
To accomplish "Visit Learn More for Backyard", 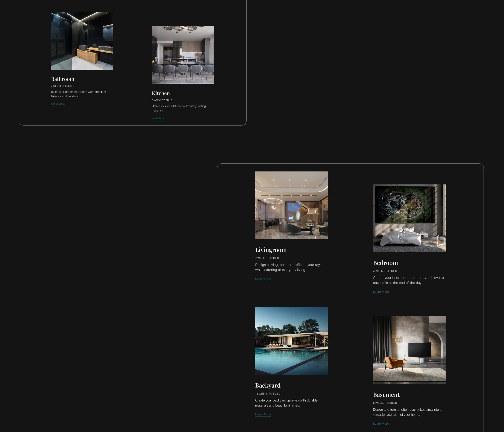I will click(263, 414).
